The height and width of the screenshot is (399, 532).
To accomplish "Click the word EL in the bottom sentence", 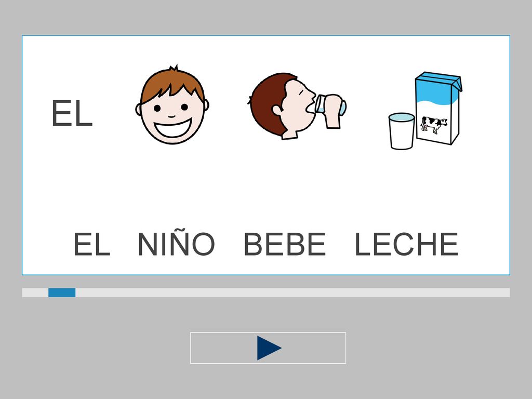I will coord(92,244).
